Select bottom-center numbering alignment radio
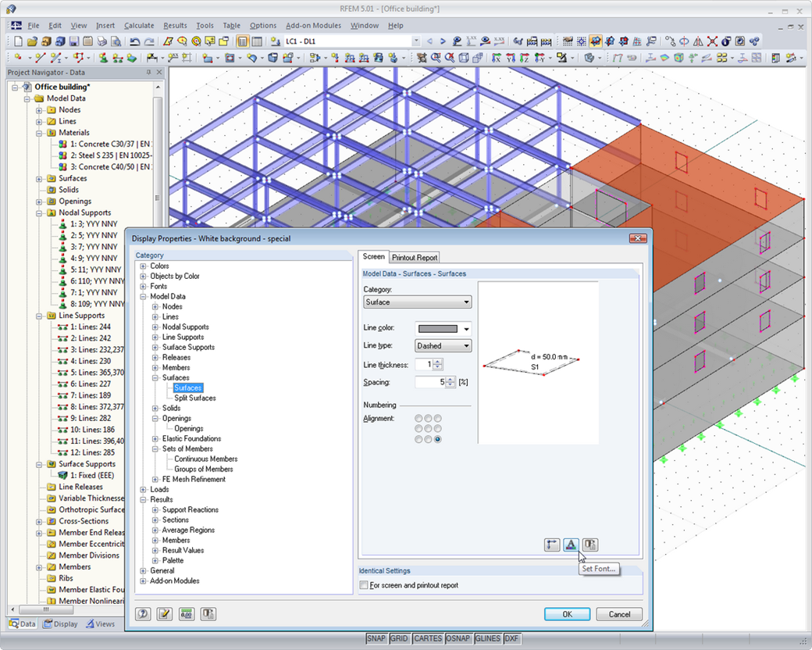 coord(429,439)
